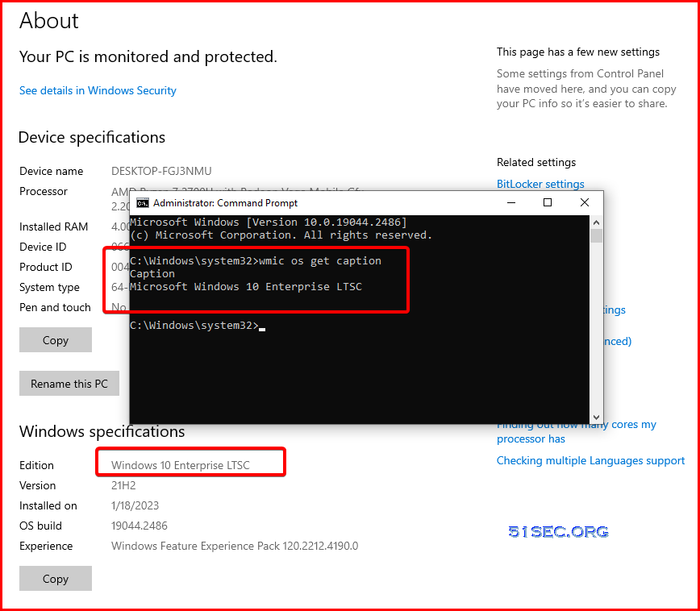Click the Microsoft Windows 10 Enterprise LTSC output line
Image resolution: width=700 pixels, height=611 pixels.
(245, 286)
